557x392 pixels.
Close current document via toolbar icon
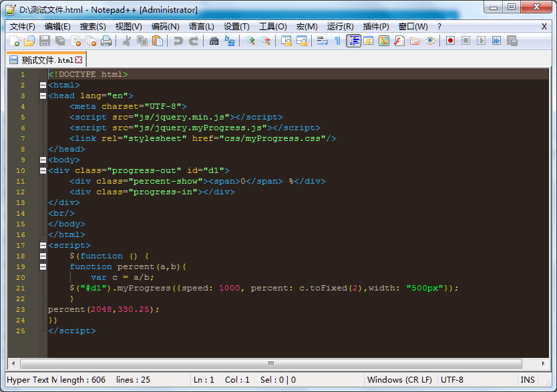(75, 41)
